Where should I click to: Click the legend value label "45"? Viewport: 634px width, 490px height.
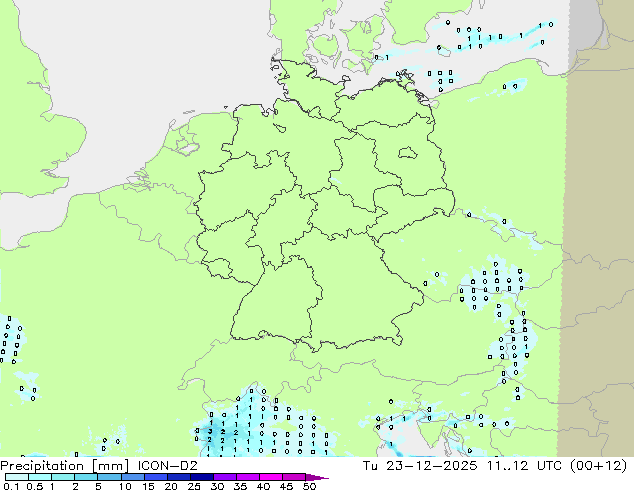pos(287,486)
